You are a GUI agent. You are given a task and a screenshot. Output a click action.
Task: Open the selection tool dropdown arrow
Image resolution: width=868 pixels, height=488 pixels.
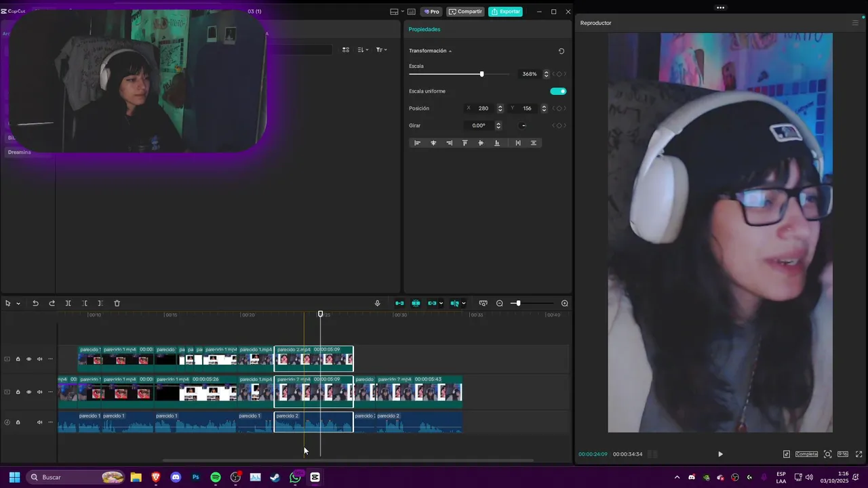click(18, 304)
